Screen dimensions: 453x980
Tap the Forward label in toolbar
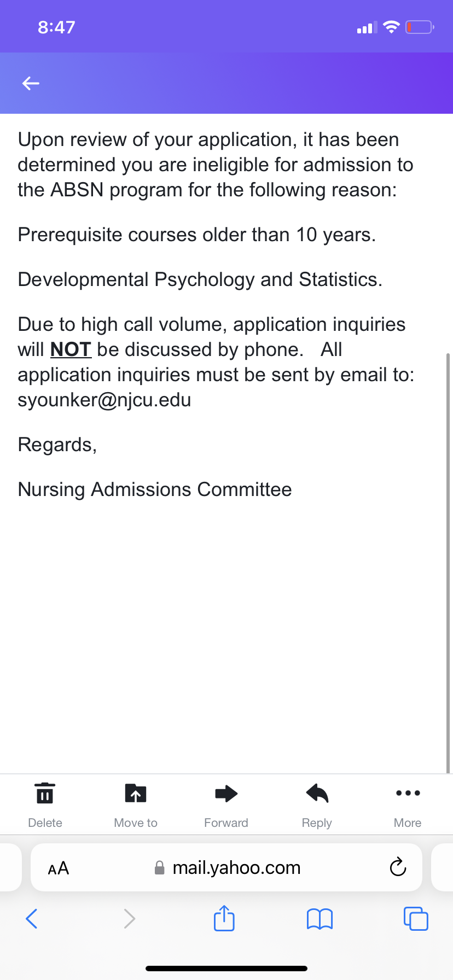click(x=226, y=822)
